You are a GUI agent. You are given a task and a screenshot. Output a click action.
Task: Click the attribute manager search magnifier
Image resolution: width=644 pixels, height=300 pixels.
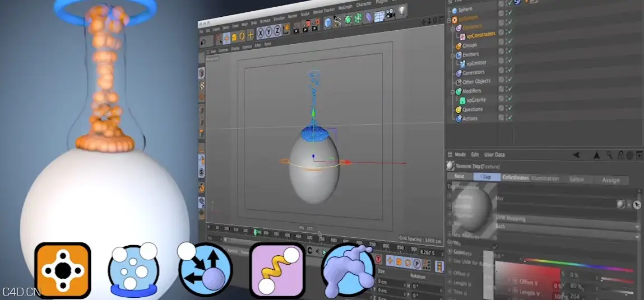609,154
